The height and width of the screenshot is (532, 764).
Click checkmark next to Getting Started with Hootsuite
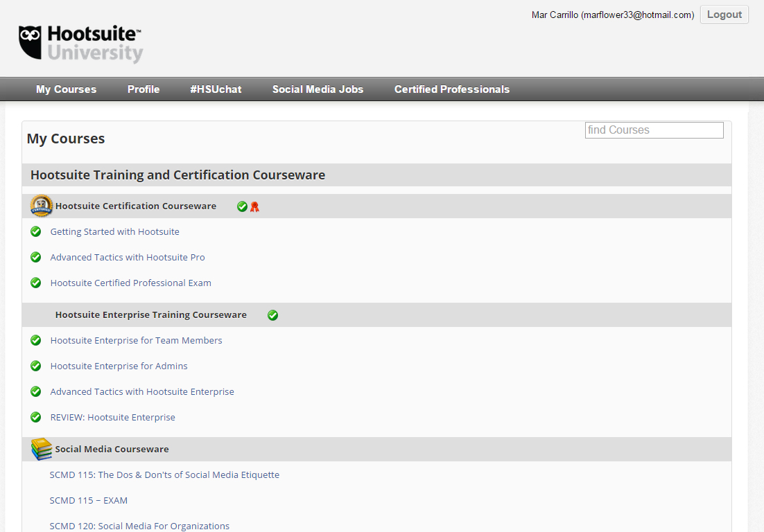tap(36, 232)
